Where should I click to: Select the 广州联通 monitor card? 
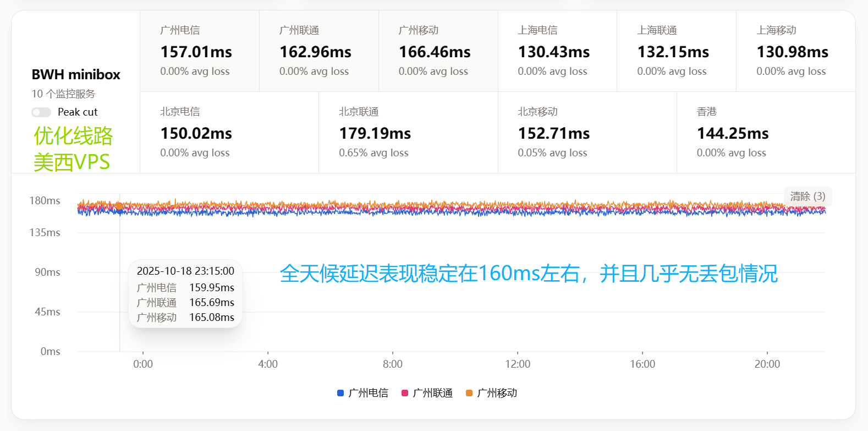[318, 51]
